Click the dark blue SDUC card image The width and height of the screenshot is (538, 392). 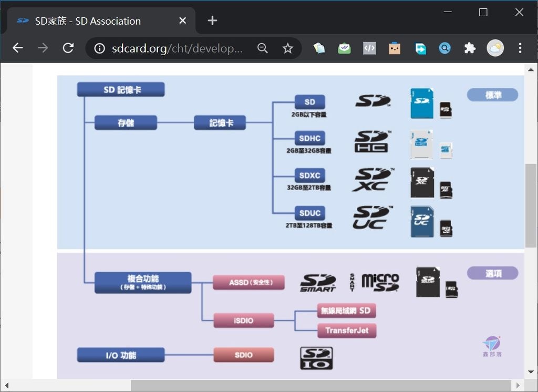pos(422,222)
